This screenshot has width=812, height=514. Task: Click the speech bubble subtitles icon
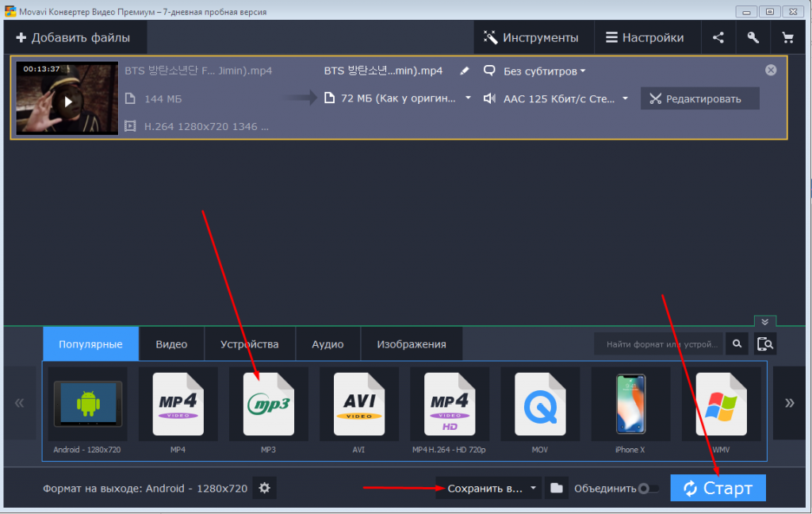click(489, 71)
